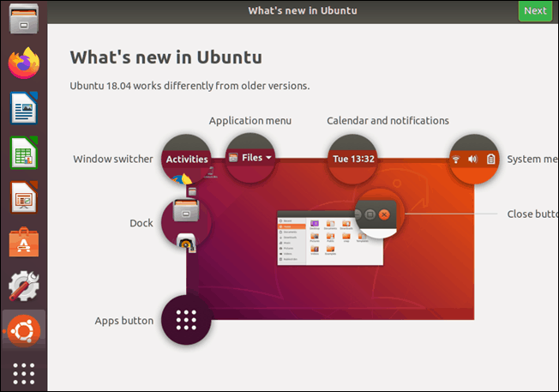The height and width of the screenshot is (392, 559).
Task: Click the green Next button
Action: pyautogui.click(x=535, y=11)
